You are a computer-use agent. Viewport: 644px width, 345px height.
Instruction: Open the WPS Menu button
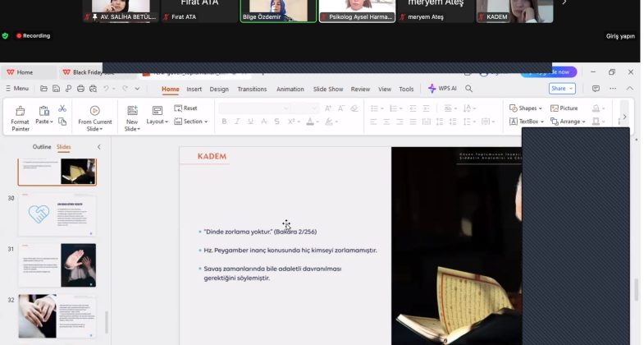[17, 89]
